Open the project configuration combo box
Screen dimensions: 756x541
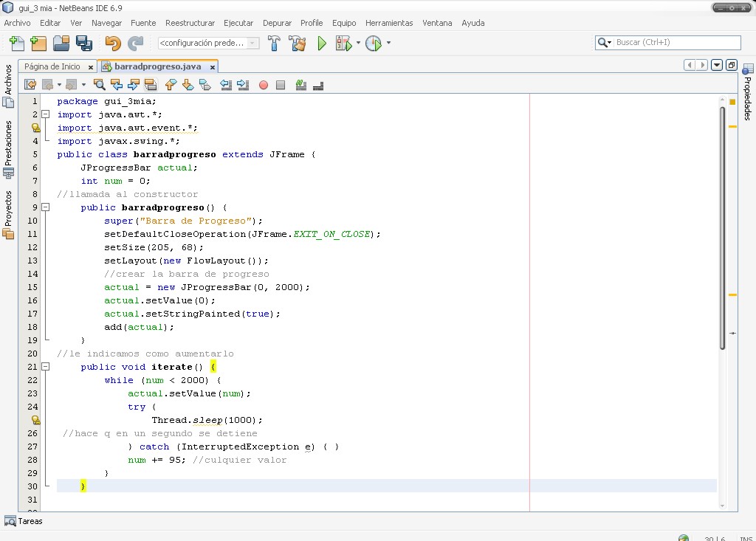(208, 44)
